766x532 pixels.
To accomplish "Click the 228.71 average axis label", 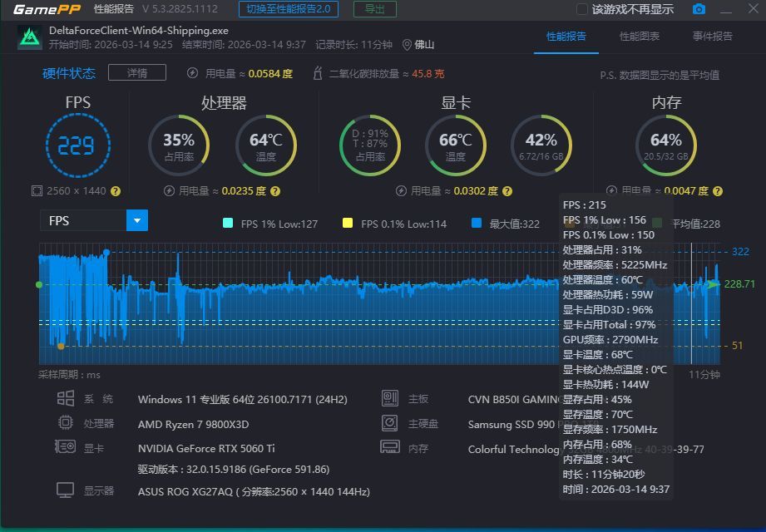I will (x=739, y=284).
